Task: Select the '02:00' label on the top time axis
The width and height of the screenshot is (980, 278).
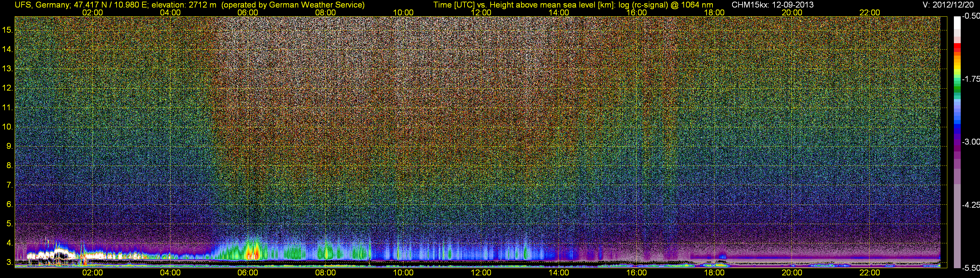Action: (x=92, y=12)
